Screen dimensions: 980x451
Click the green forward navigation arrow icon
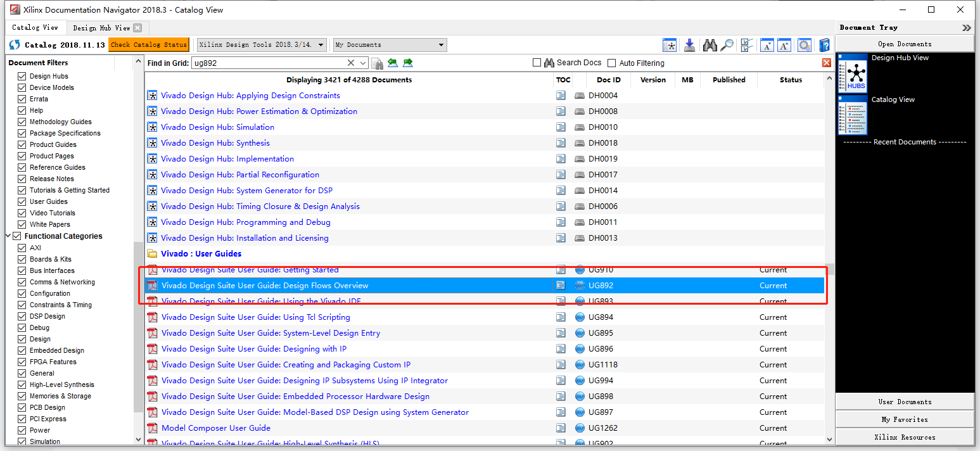pos(408,63)
